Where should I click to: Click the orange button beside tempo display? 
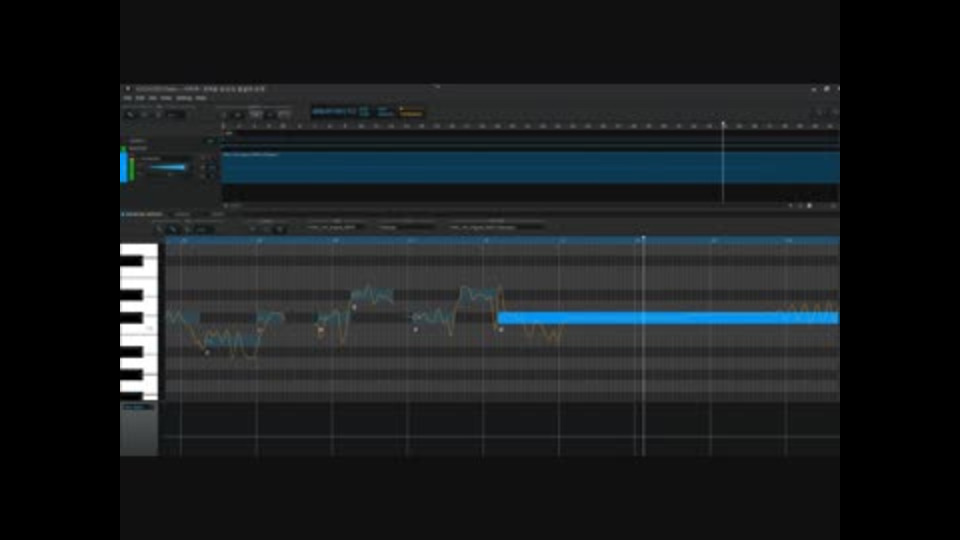click(411, 112)
